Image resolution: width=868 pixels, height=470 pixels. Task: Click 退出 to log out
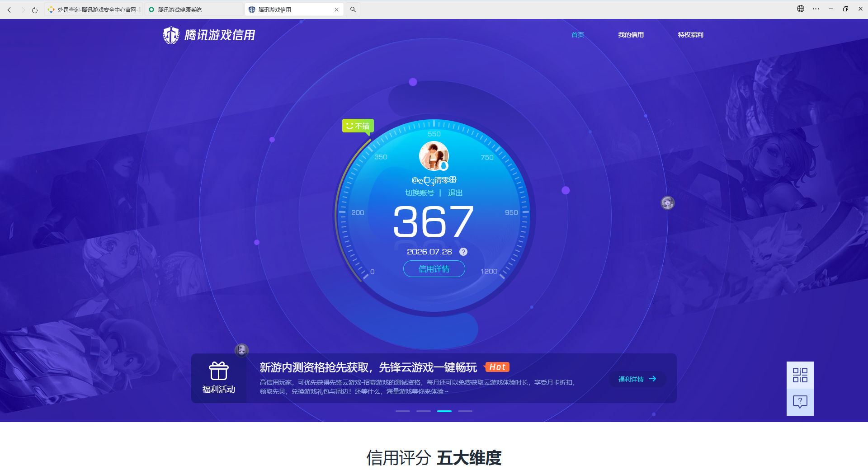(x=455, y=193)
